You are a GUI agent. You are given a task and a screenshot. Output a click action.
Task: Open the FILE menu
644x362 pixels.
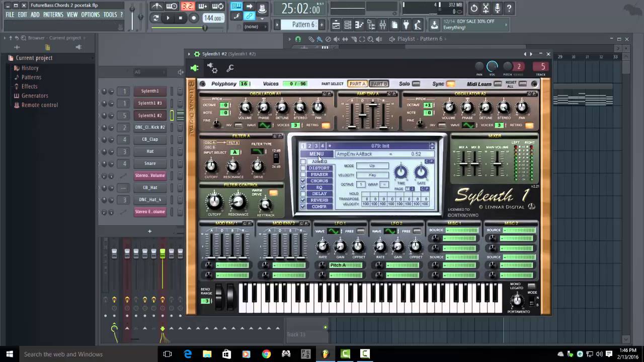pos(10,15)
